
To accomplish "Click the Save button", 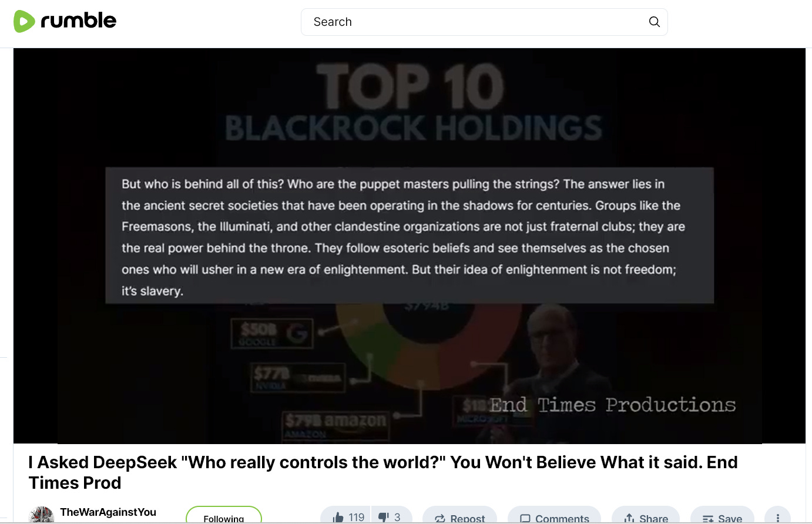I will [x=722, y=515].
